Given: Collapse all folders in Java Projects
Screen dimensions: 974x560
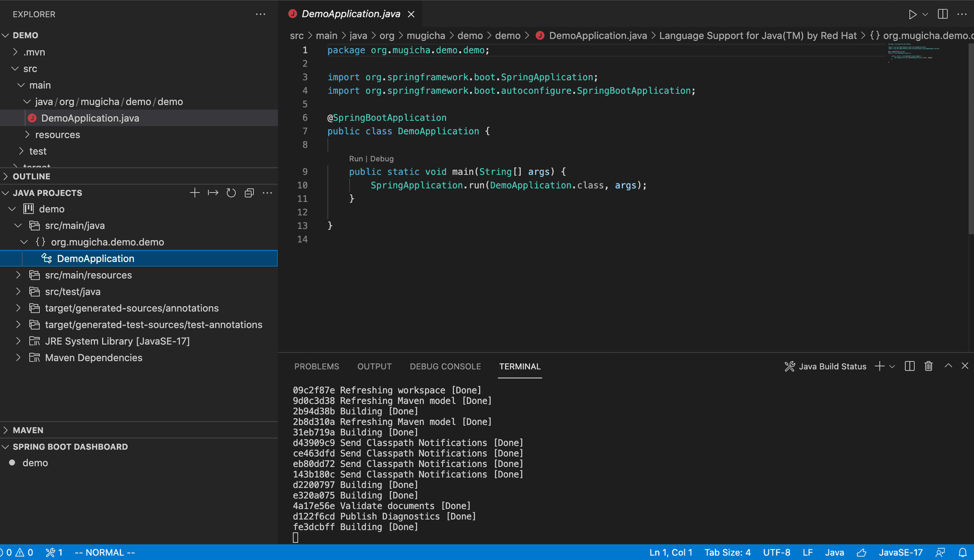Looking at the screenshot, I should (x=249, y=193).
